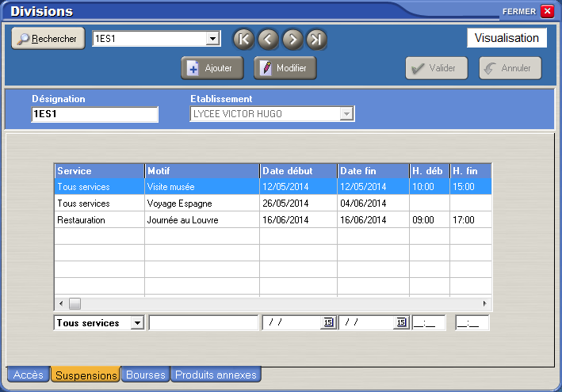Viewport: 562px width, 392px height.
Task: Click the Visualisation mode label
Action: tap(507, 37)
